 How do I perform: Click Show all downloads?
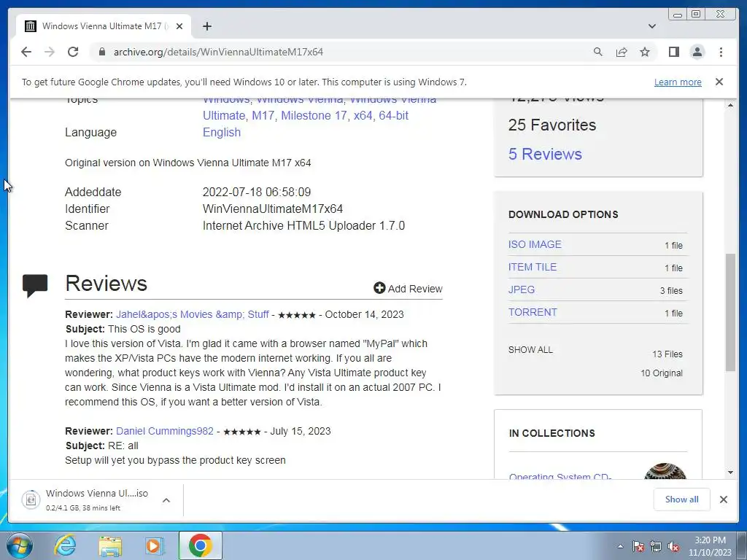pos(682,499)
